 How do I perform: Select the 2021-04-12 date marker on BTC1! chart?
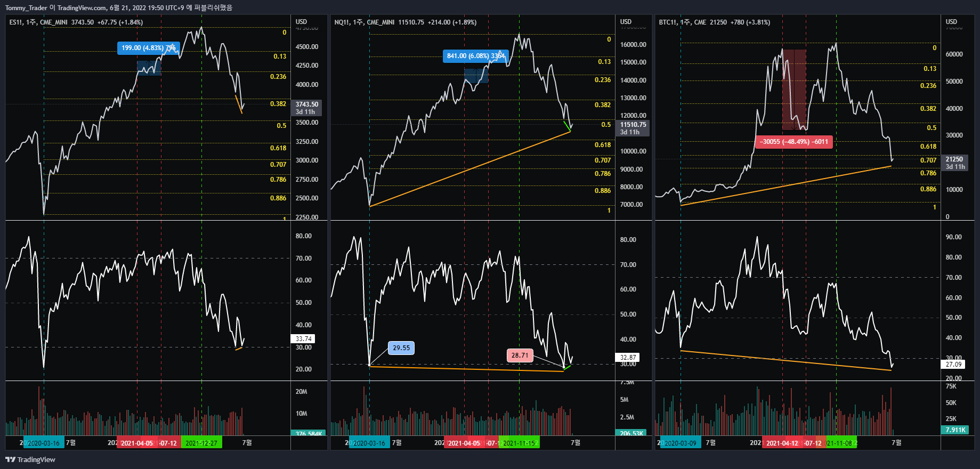tap(782, 443)
